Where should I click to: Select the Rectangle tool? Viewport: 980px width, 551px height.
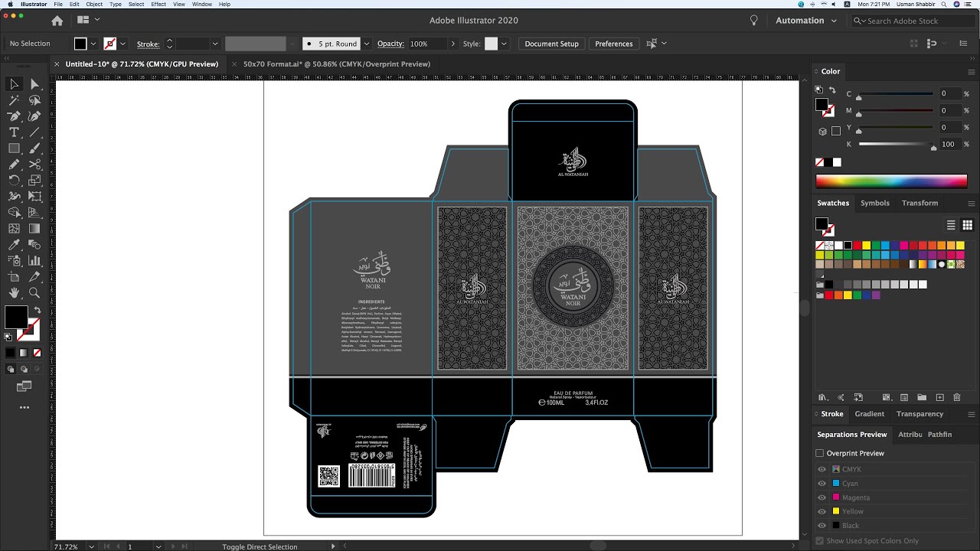[x=14, y=148]
